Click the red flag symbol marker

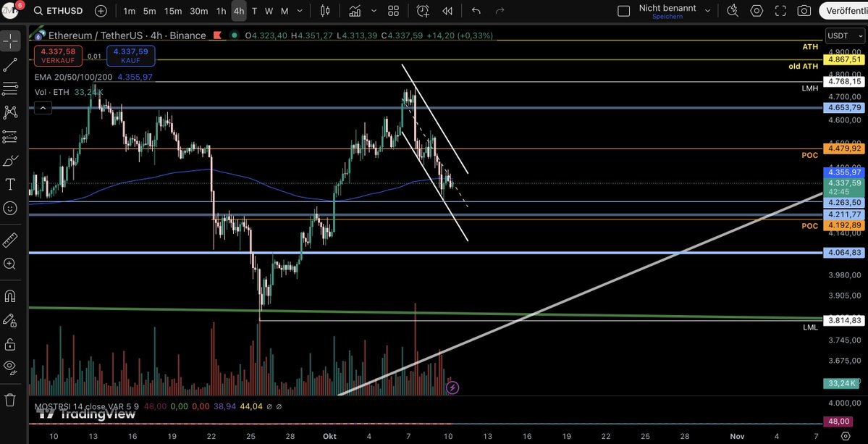point(218,35)
